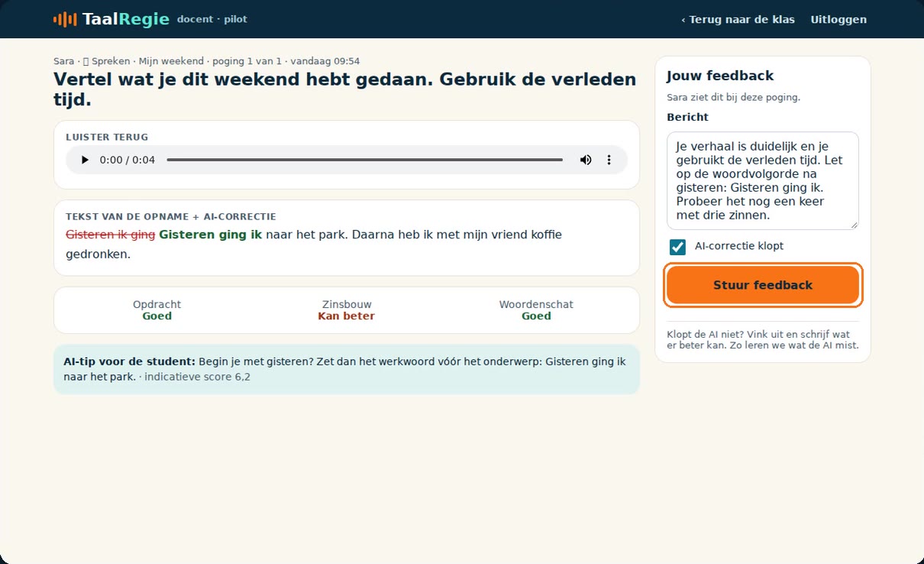This screenshot has width=924, height=564.
Task: Click the Luister terug label
Action: tap(107, 138)
